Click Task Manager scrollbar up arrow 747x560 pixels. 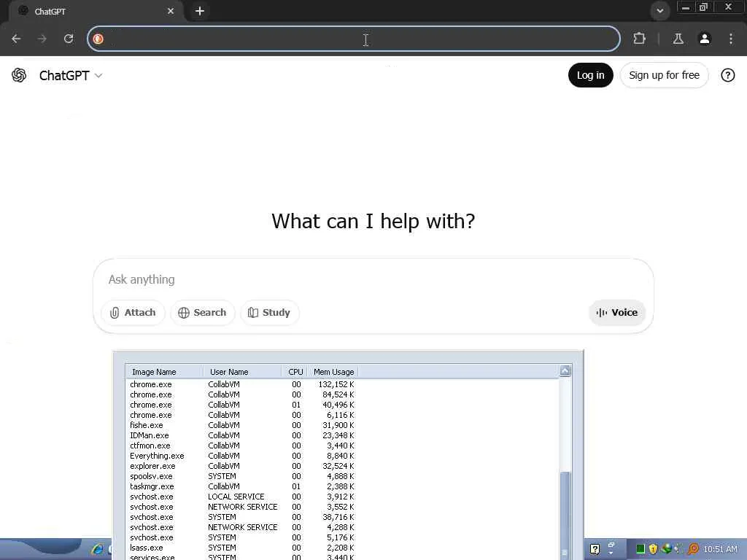565,371
